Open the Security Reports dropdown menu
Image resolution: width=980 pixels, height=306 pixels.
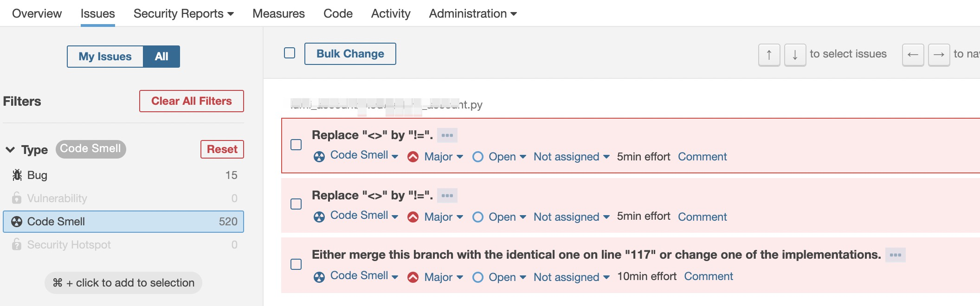coord(183,14)
